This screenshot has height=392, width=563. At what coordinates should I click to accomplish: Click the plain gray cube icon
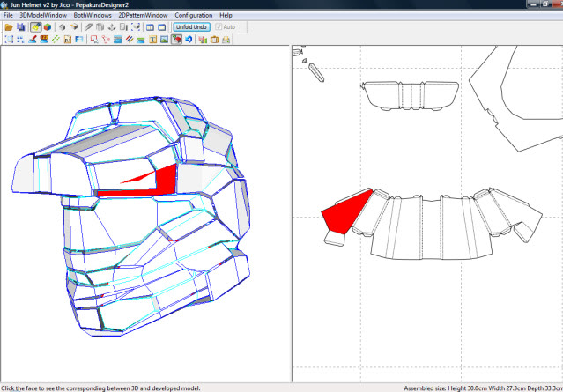(x=63, y=27)
